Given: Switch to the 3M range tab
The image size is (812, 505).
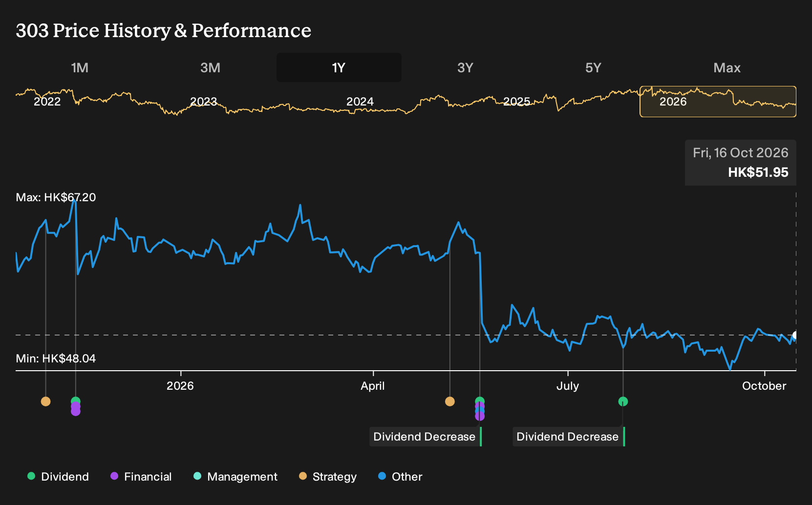Looking at the screenshot, I should pos(210,67).
